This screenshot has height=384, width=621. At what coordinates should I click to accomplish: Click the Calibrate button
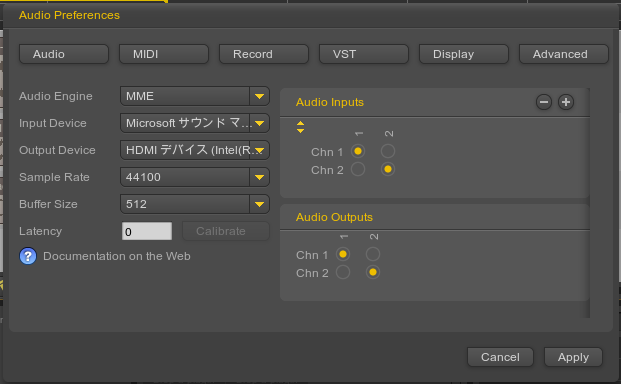click(x=226, y=231)
